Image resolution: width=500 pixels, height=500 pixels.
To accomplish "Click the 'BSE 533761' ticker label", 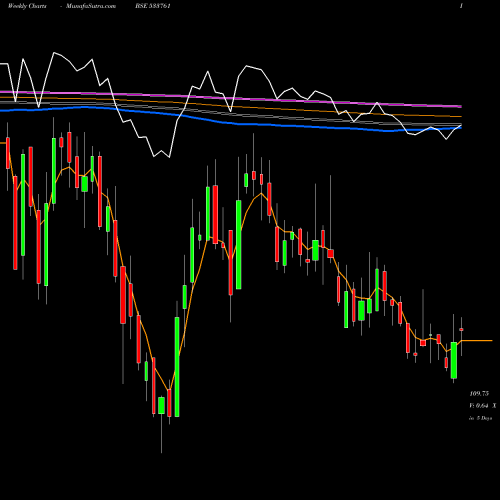I will [153, 6].
